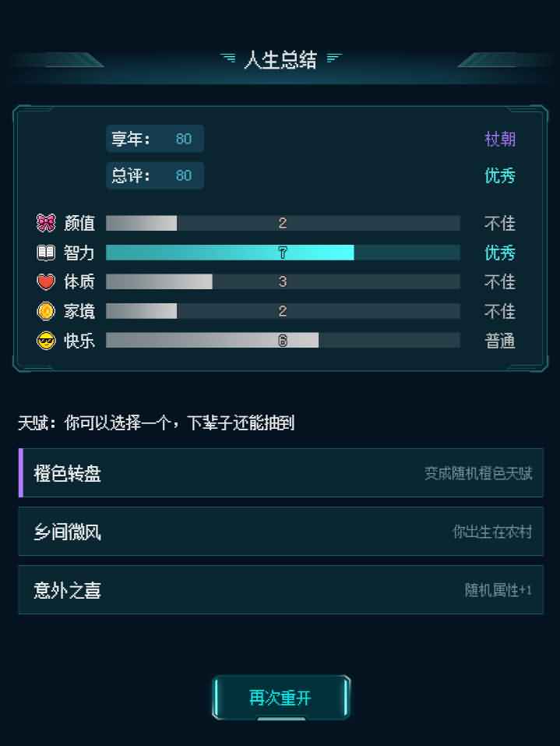
Task: Click the red heart 体质 icon
Action: [x=46, y=281]
